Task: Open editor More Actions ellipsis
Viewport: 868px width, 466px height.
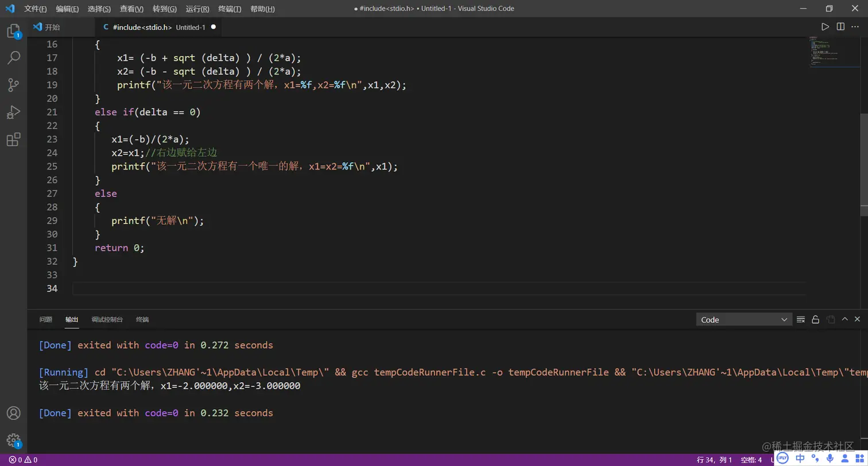Action: (x=855, y=27)
